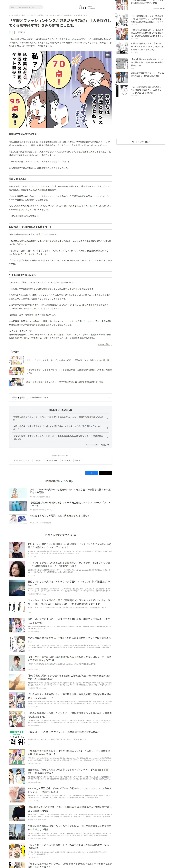Viewport: 174px width, 868px height.
Task: Go to トップ in the breadcrumb
Action: [11, 15]
